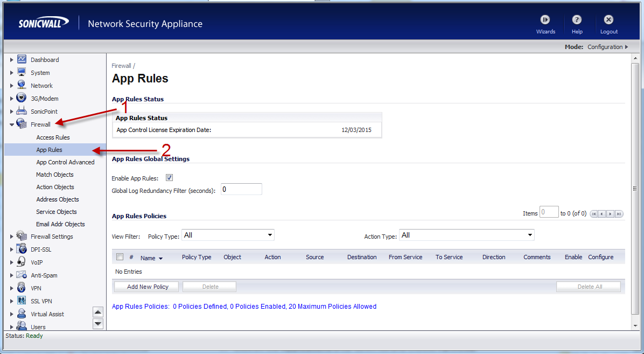Go to next page of policies
Viewport: 644px width, 354px height.
tap(610, 214)
